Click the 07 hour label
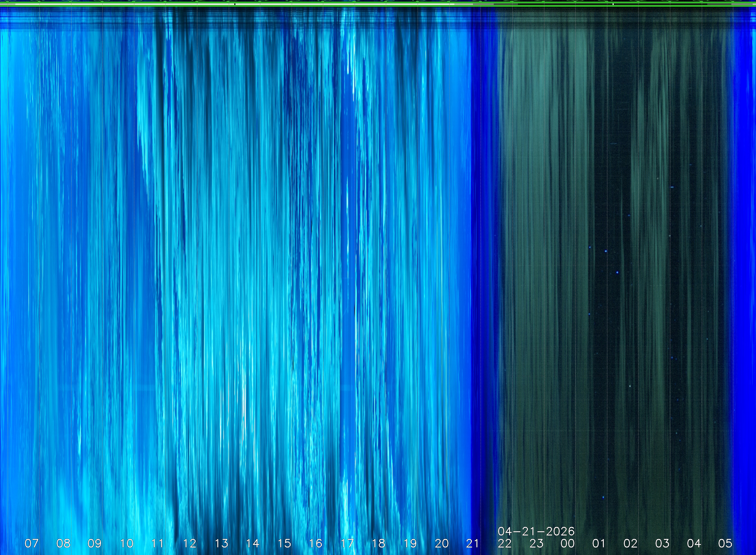756x555 pixels. 32,543
